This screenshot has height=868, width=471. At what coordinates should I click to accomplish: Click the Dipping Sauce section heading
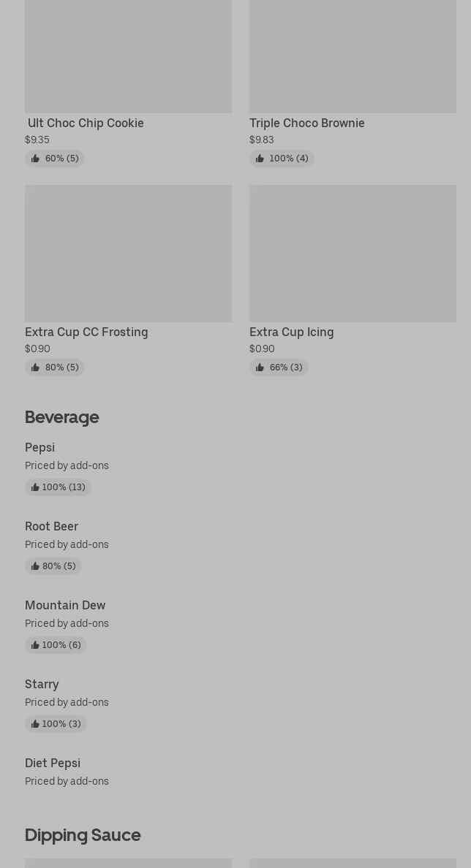pyautogui.click(x=83, y=835)
